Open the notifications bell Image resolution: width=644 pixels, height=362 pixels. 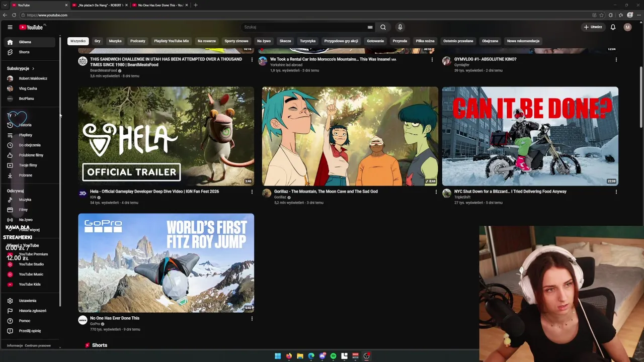coord(613,27)
